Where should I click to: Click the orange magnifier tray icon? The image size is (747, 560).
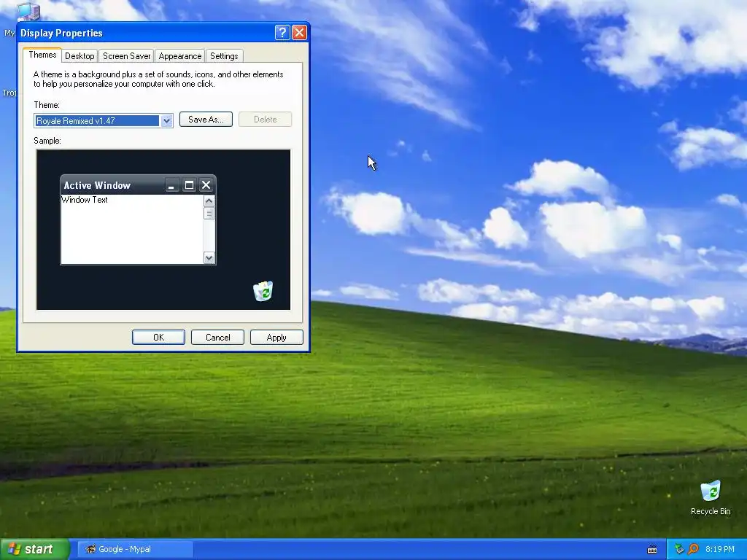point(693,549)
